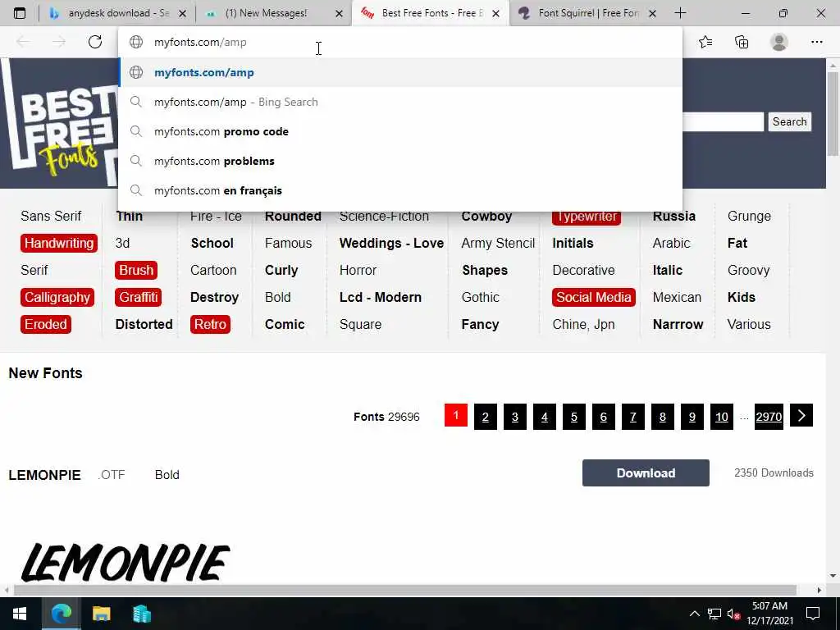Open the Chine, Jpn category
The width and height of the screenshot is (840, 630).
pyautogui.click(x=583, y=325)
